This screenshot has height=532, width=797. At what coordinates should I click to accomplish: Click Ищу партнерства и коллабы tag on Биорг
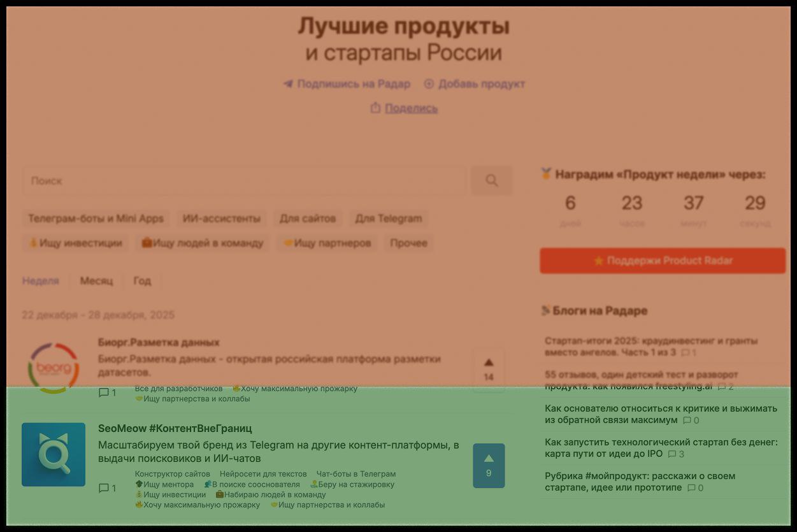[192, 399]
